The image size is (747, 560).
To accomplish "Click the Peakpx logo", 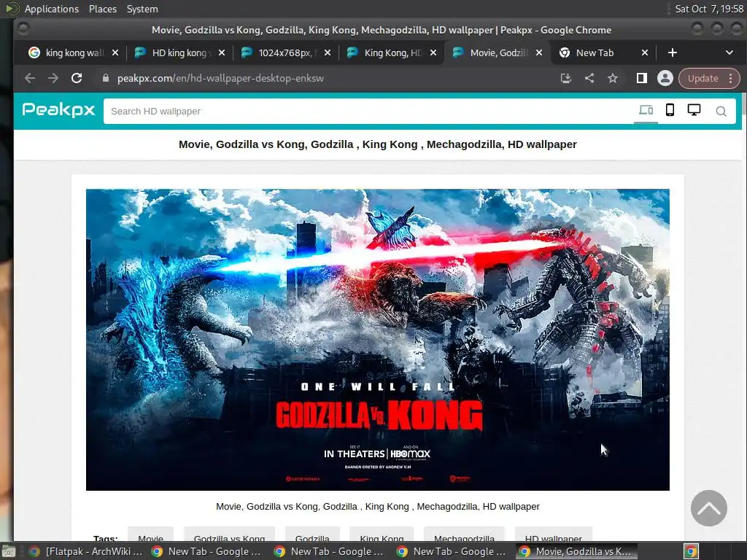I will (58, 110).
